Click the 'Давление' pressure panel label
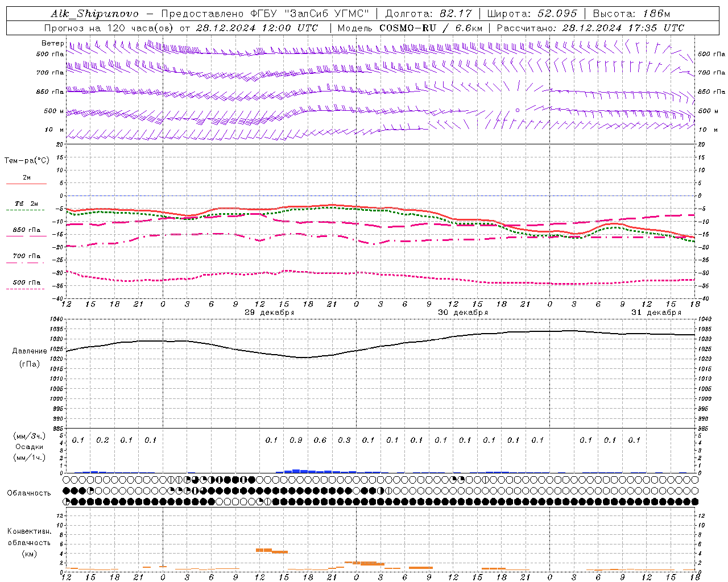Viewport: 728px width, 582px height. coord(30,351)
